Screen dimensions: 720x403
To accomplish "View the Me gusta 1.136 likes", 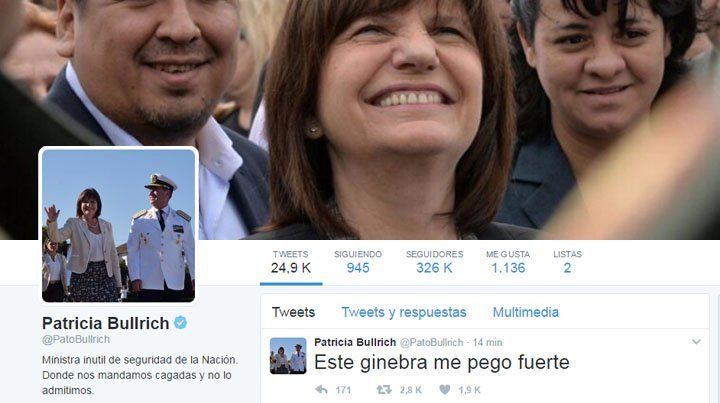I will click(x=508, y=262).
